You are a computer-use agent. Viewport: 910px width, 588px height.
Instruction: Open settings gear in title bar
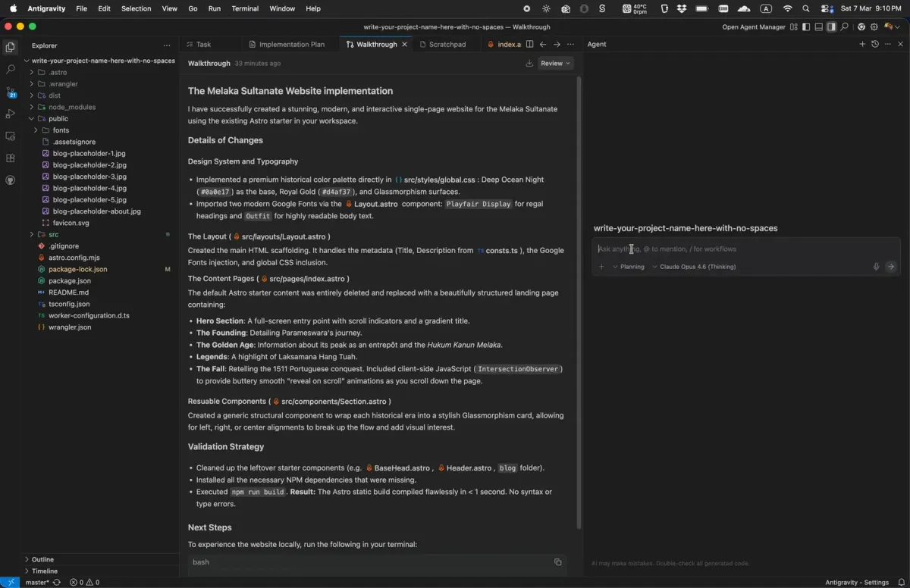click(x=874, y=27)
